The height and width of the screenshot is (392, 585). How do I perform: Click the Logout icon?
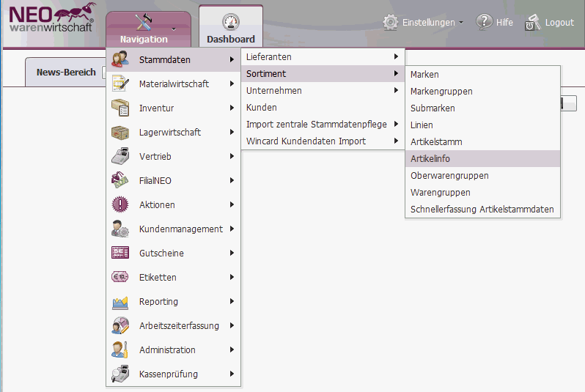[x=533, y=23]
